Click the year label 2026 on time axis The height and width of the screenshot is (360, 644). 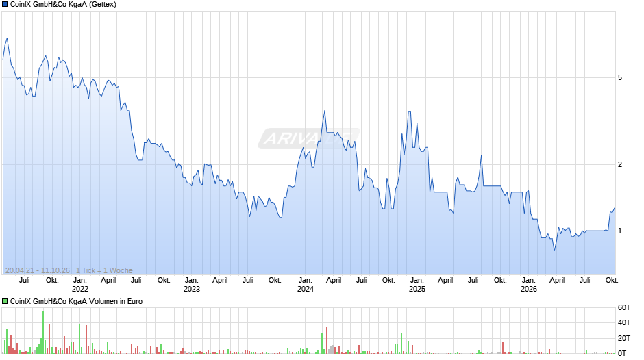coord(529,289)
